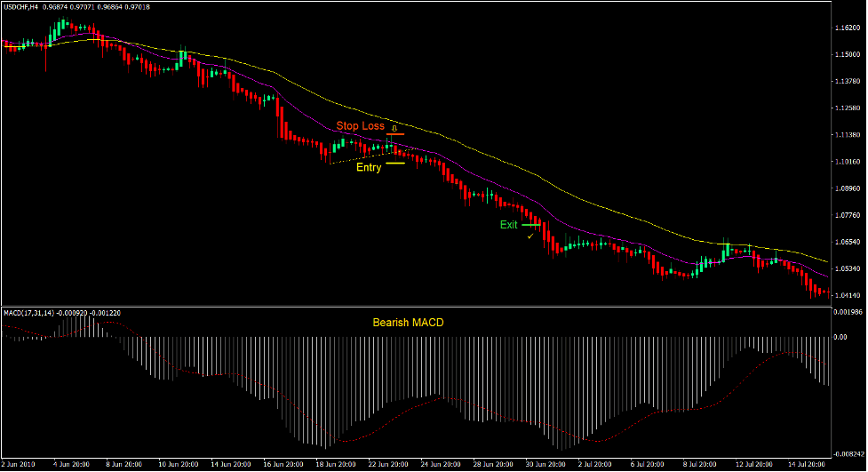Click the 18 Jun 20:00 date label
The image size is (868, 472).
click(337, 465)
